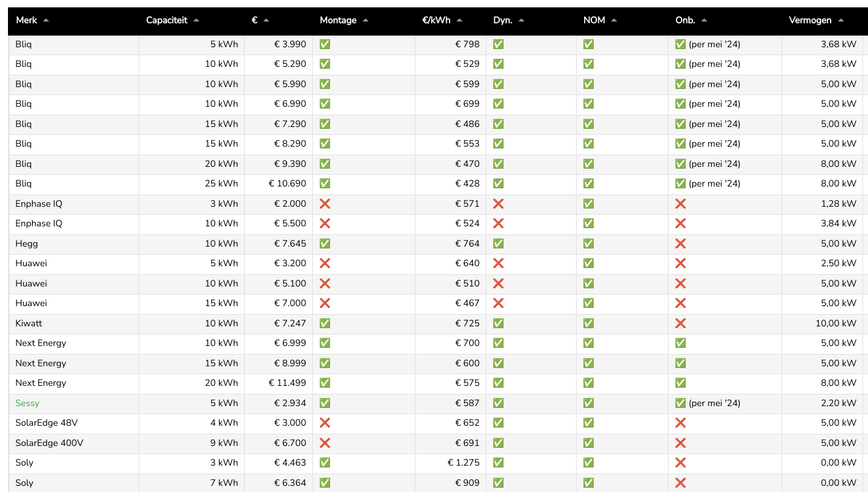
Task: Click the '€ 428' per-kWh value
Action: (467, 183)
